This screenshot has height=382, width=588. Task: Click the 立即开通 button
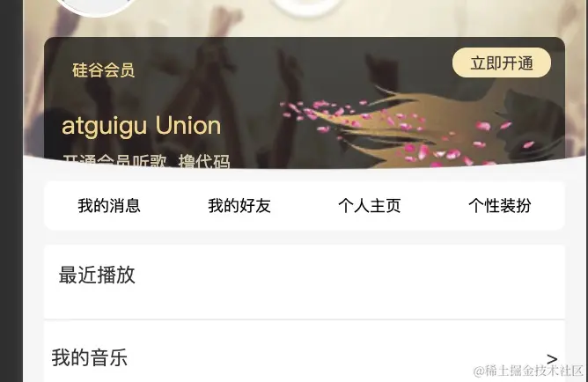[502, 62]
